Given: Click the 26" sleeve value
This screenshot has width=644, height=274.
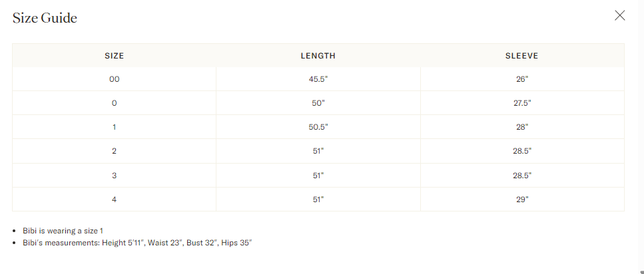Looking at the screenshot, I should tap(521, 79).
